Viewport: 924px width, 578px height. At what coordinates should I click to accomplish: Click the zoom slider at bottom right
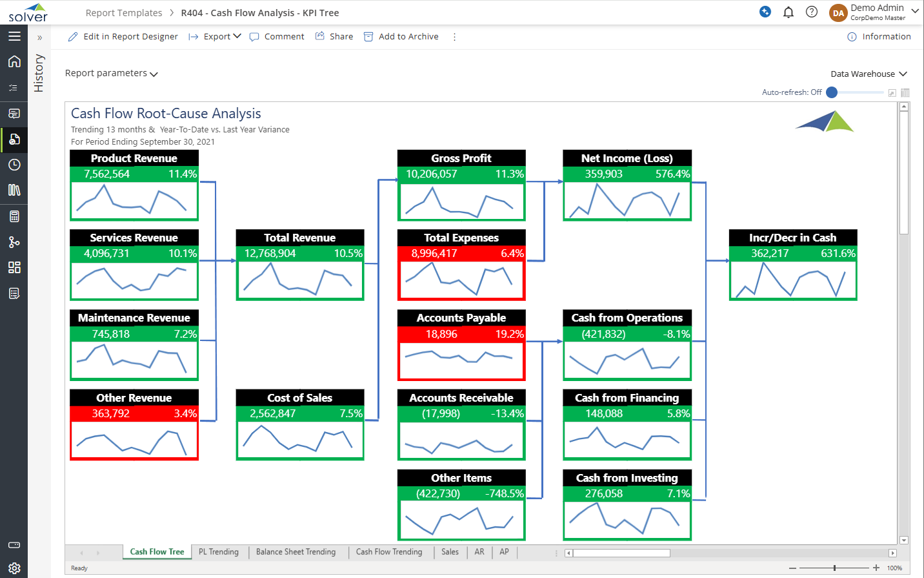[x=834, y=568]
